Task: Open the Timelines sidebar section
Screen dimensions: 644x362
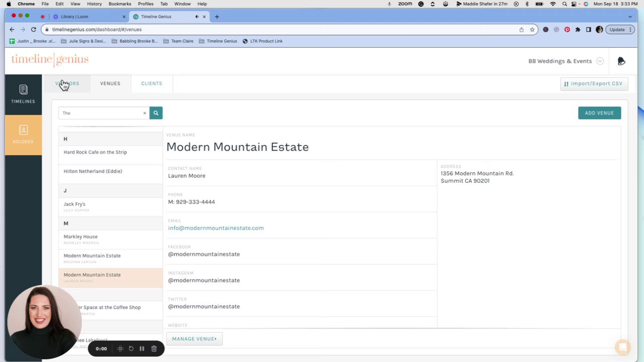Action: click(x=23, y=95)
